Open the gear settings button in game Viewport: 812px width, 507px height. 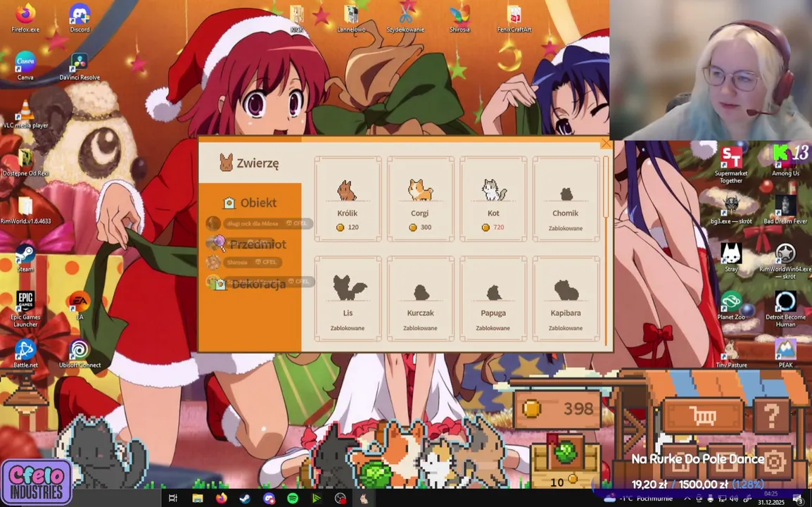pyautogui.click(x=774, y=461)
